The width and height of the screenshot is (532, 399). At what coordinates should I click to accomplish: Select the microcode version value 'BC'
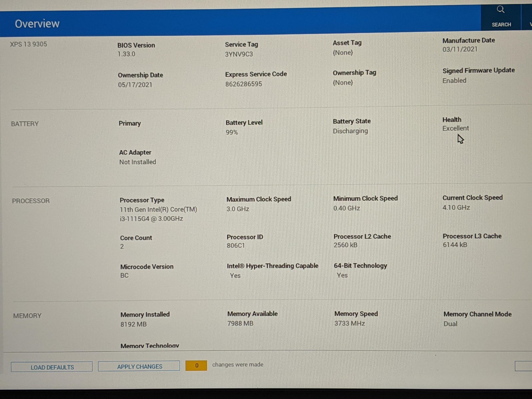click(124, 276)
